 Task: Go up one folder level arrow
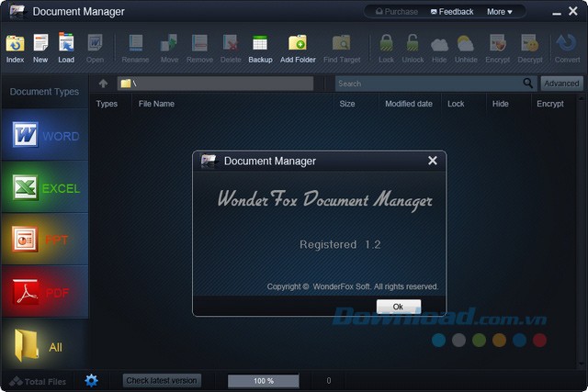point(103,84)
